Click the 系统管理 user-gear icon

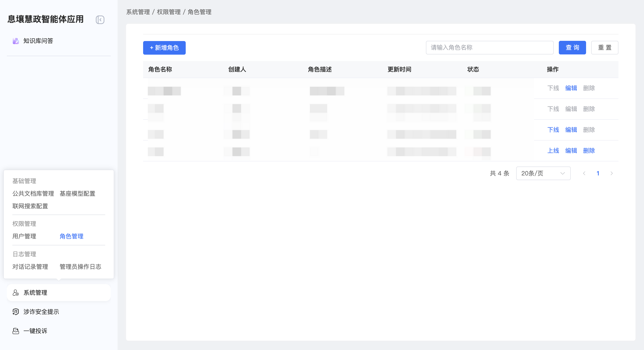[16, 293]
